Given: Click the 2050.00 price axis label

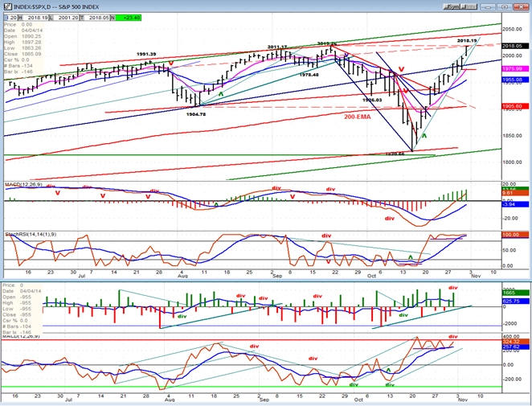Looking at the screenshot, I should click(x=513, y=29).
